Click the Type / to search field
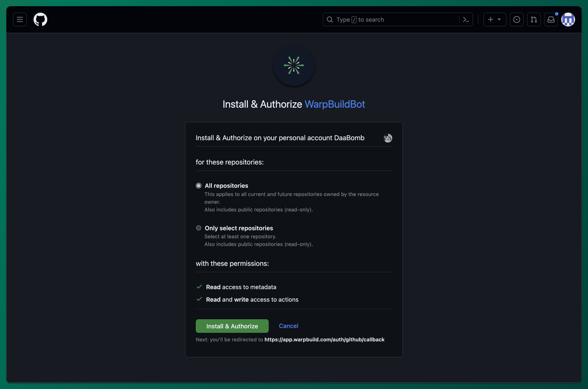Screen dimensions: 588x389 point(385,19)
